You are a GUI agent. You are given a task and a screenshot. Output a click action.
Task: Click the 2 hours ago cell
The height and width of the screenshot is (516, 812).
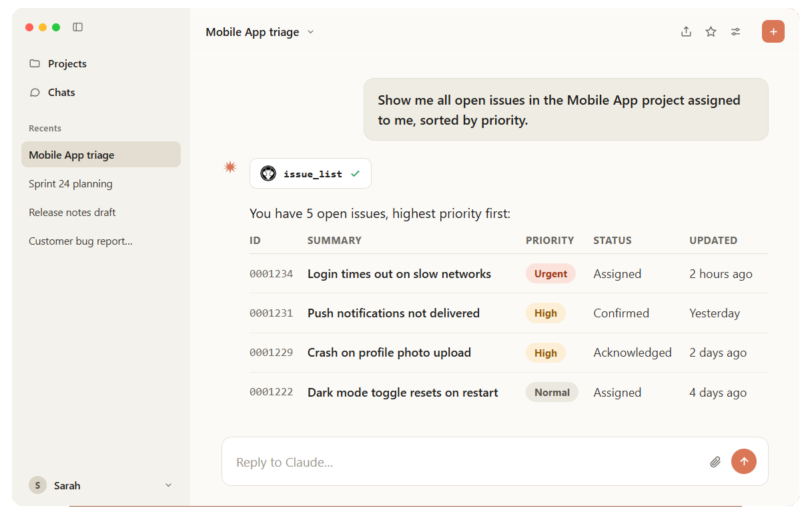(721, 273)
